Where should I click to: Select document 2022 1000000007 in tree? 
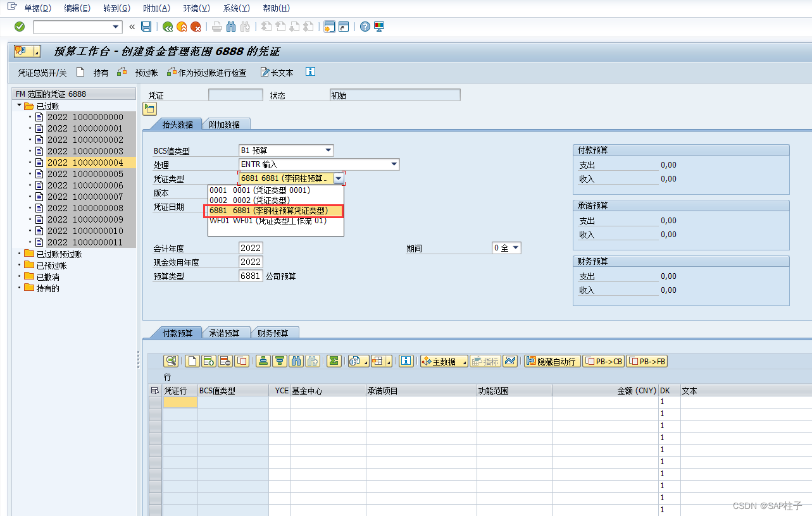85,197
